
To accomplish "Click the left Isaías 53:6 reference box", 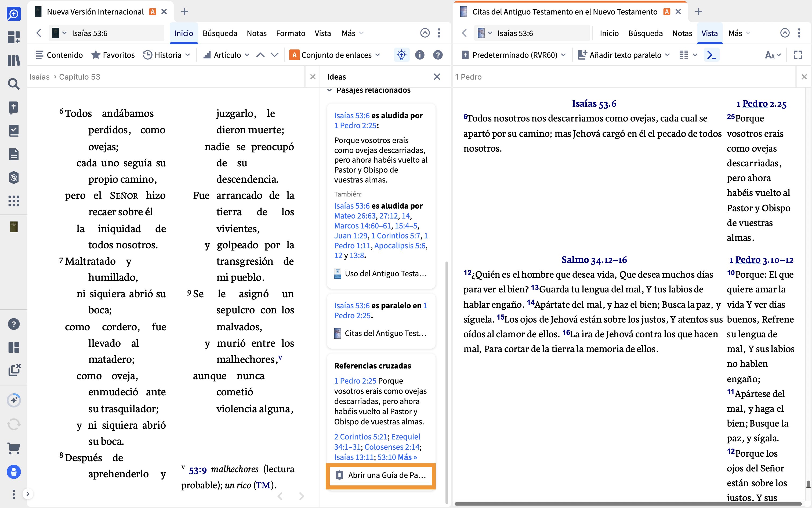I will [107, 33].
